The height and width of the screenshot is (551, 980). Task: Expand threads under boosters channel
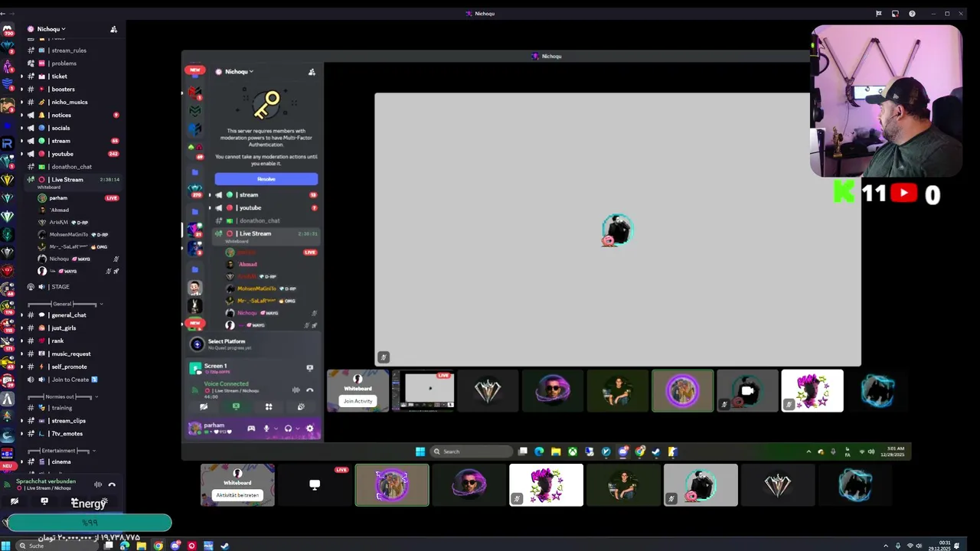point(21,90)
